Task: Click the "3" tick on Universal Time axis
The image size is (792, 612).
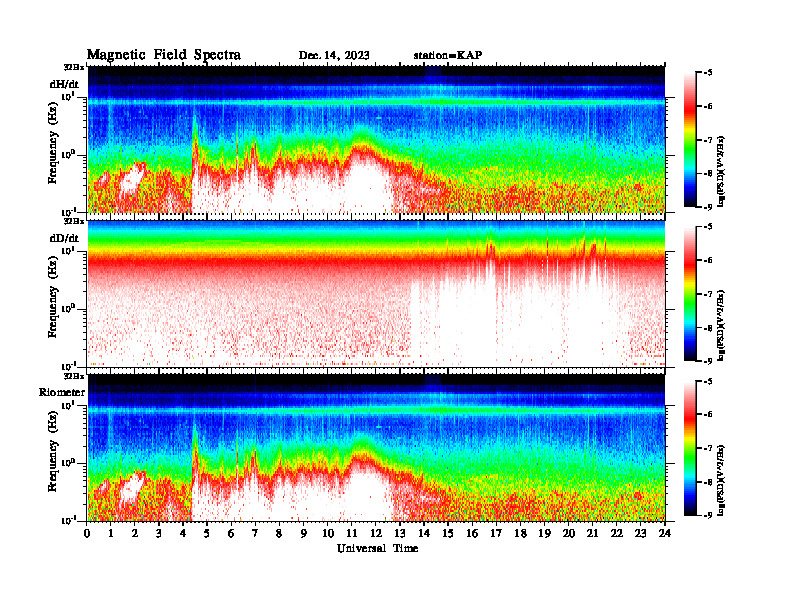Action: [159, 534]
